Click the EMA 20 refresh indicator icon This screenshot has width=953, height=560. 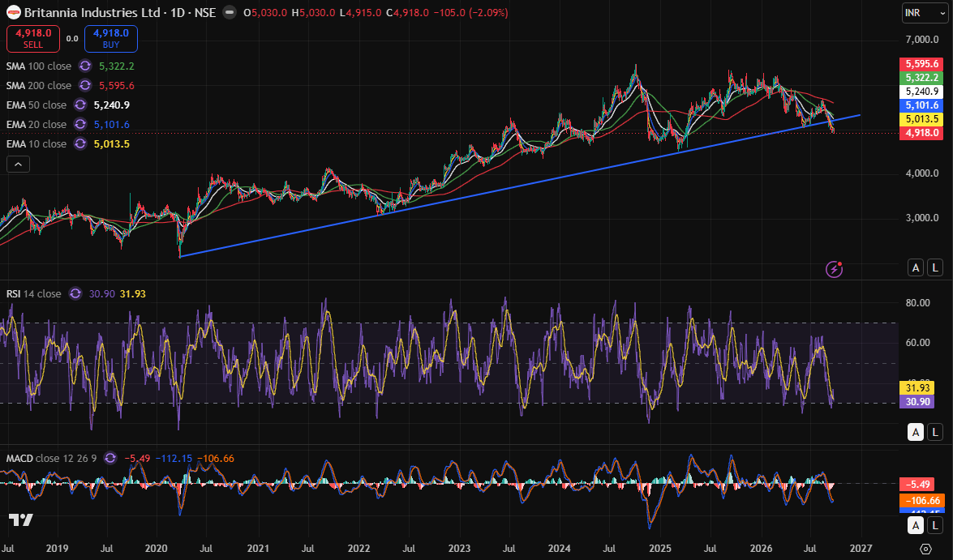point(80,124)
